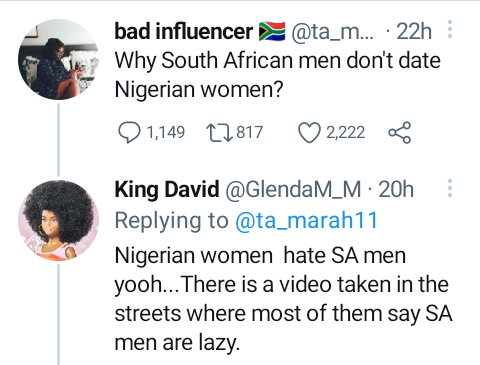Open three-dot menu on bad influencer's tweet
The height and width of the screenshot is (365, 480).
tap(450, 29)
